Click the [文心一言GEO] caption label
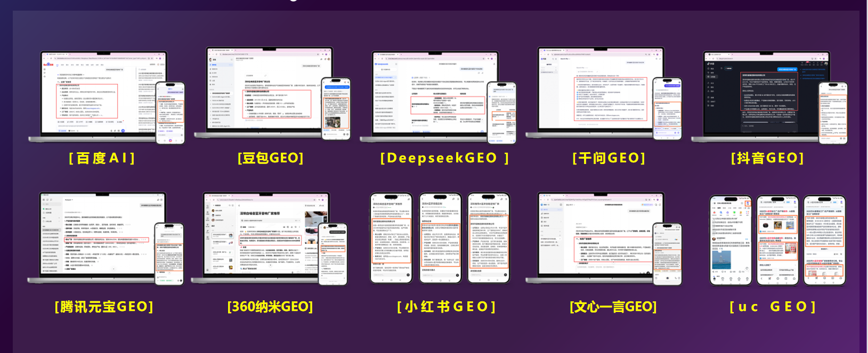868x353 pixels. point(613,307)
